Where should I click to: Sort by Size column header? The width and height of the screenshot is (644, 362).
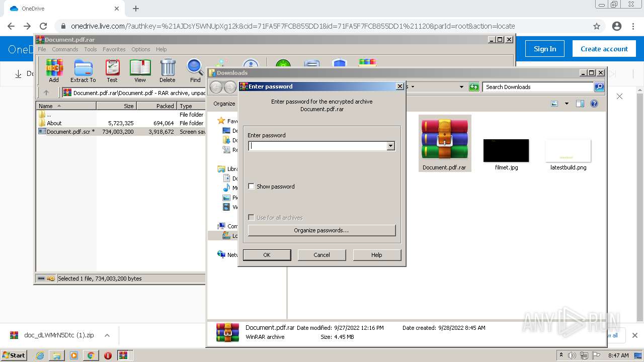tap(117, 106)
